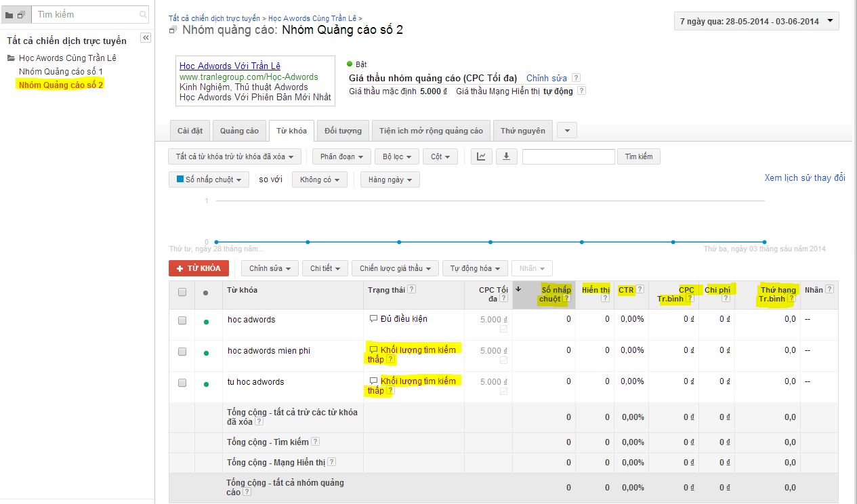Image resolution: width=857 pixels, height=504 pixels.
Task: Click help icon beside Tổng cộng - Mạng Hiển thị
Action: (332, 463)
